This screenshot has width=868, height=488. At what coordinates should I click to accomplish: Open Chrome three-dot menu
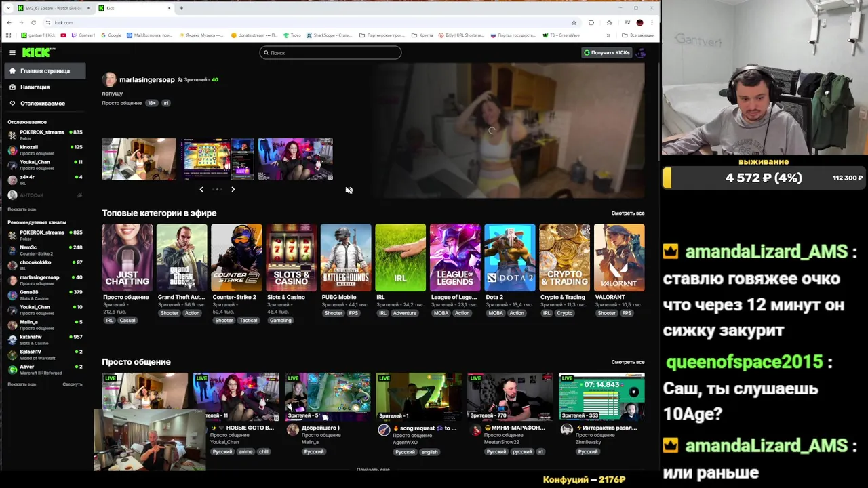coord(652,22)
